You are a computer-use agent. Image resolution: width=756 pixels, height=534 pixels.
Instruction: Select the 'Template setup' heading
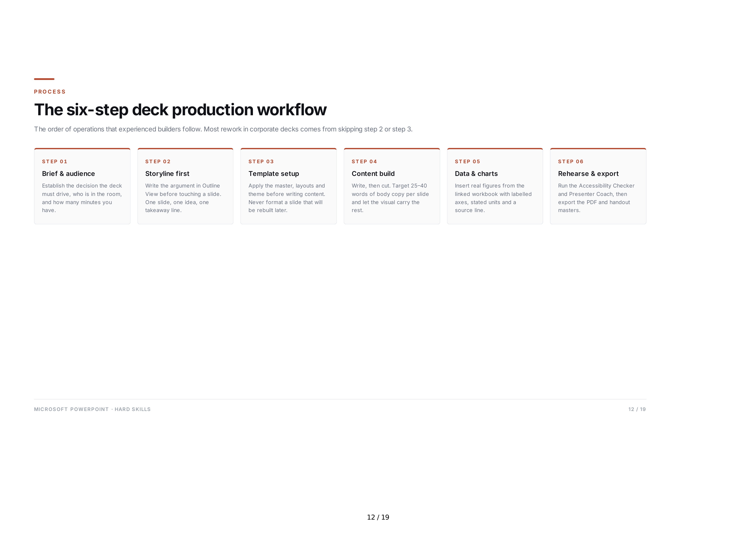tap(274, 174)
